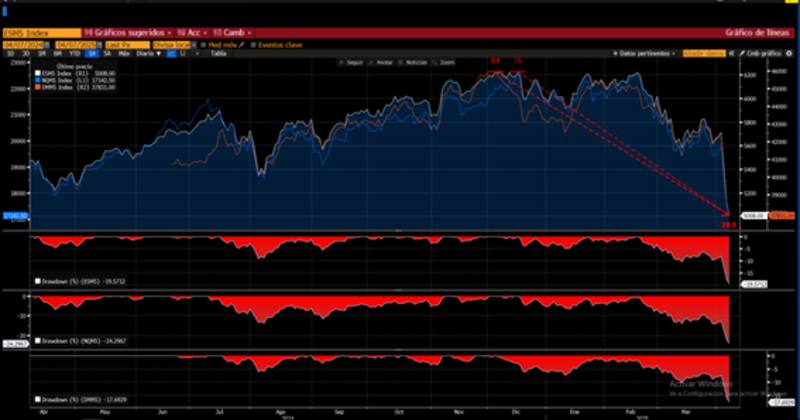Select the Anotar annotation tool
The height and width of the screenshot is (420, 800).
382,62
